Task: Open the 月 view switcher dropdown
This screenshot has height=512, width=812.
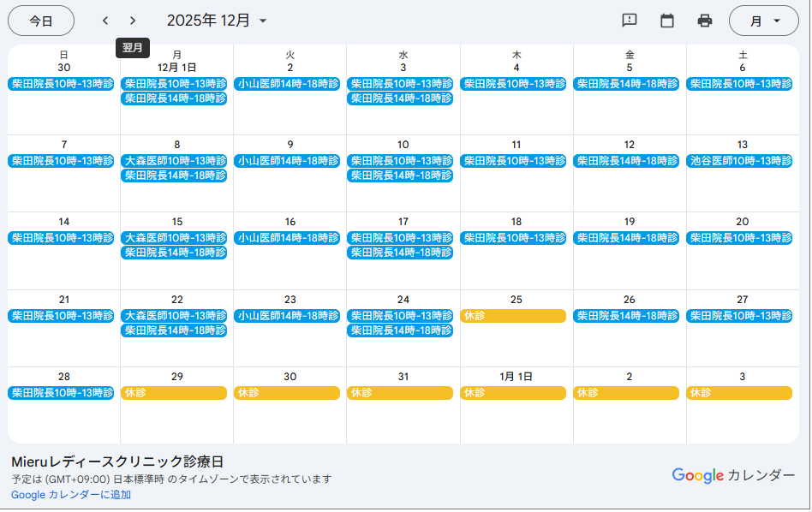Action: [x=764, y=20]
